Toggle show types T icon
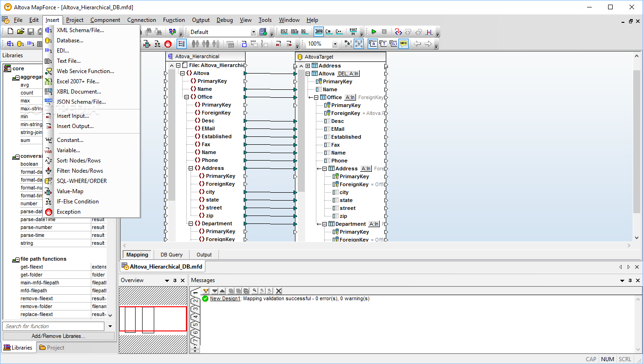The width and height of the screenshot is (643, 364). click(383, 44)
